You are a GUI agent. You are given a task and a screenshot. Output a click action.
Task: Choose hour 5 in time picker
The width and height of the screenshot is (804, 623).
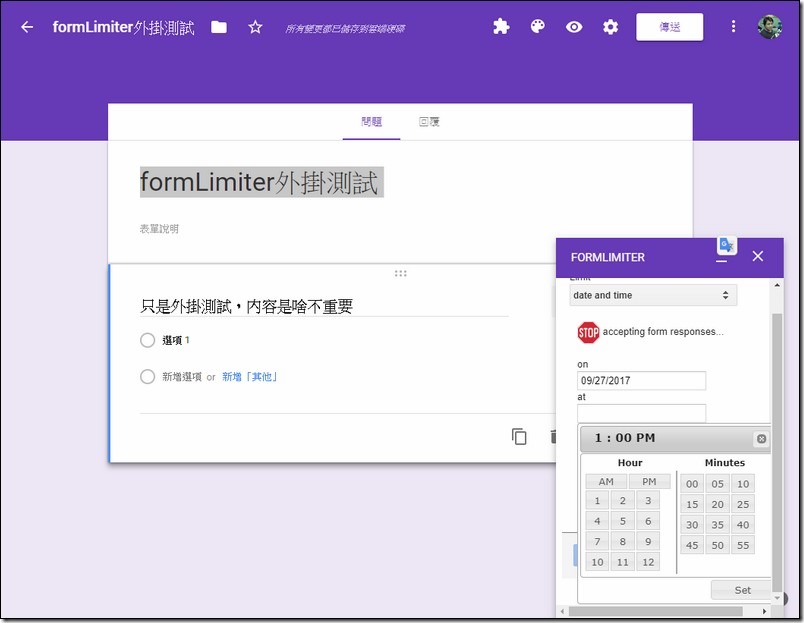(x=622, y=521)
